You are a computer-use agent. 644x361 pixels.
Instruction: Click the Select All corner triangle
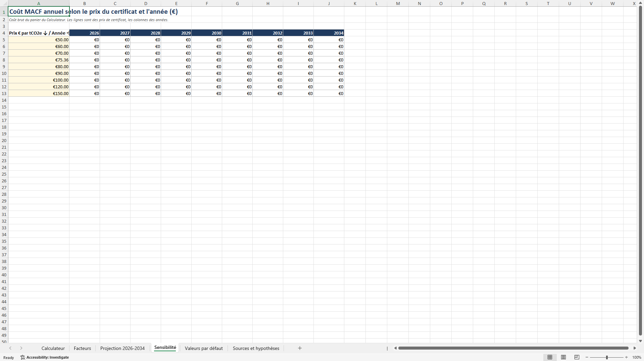pos(4,3)
